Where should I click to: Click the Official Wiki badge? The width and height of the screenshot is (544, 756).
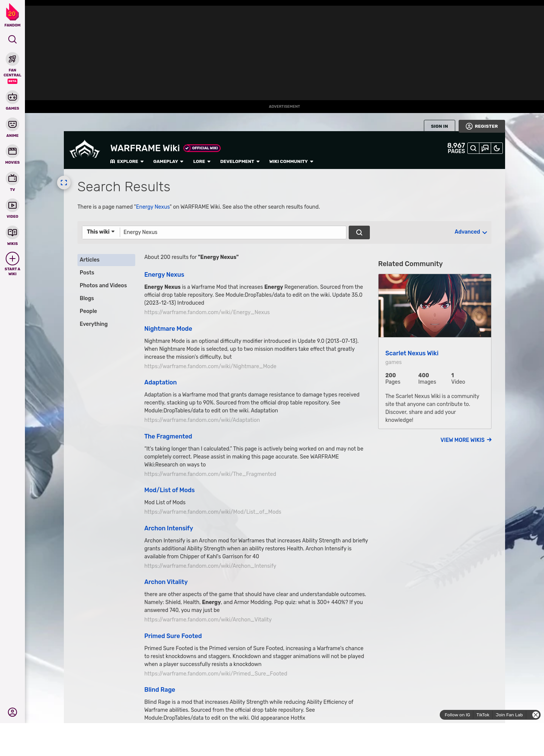pyautogui.click(x=202, y=148)
